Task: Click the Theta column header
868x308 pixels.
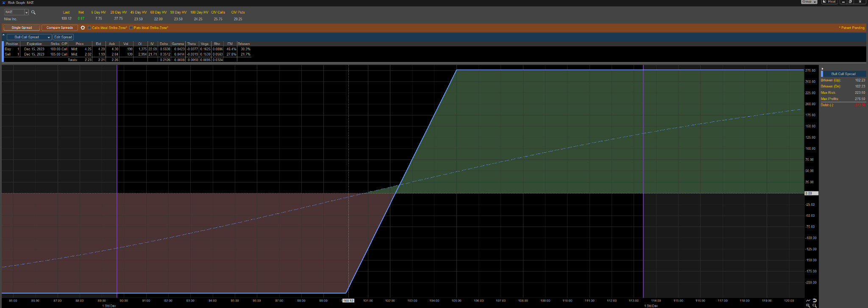Action: point(192,44)
